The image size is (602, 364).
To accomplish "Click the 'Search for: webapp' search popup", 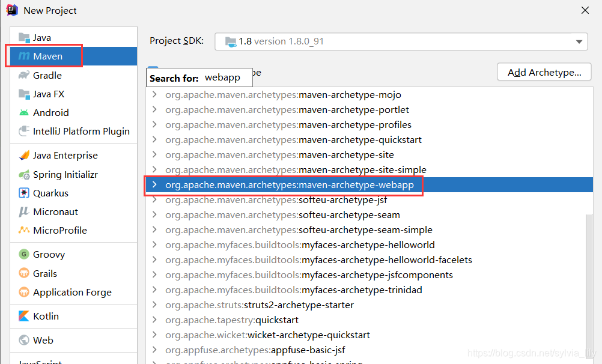I will pyautogui.click(x=199, y=77).
